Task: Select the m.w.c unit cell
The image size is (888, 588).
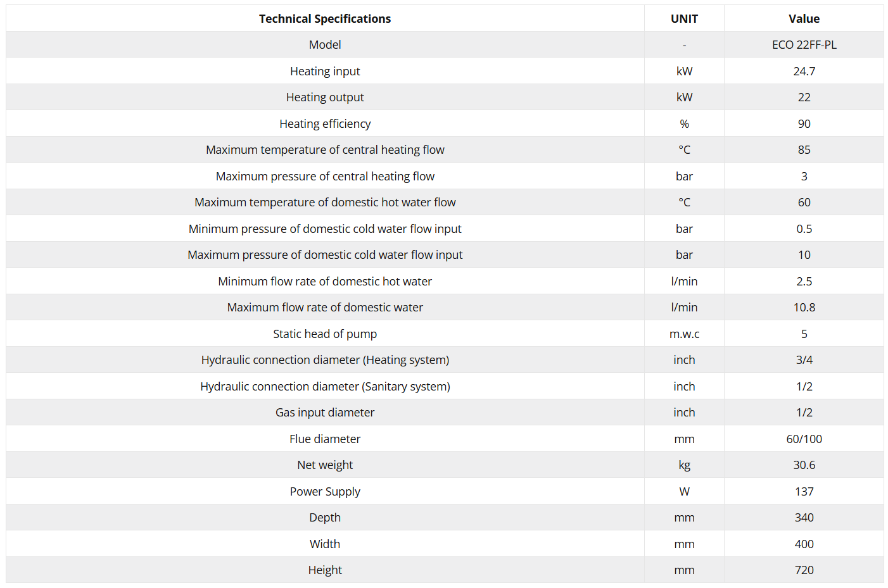Action: pos(684,334)
